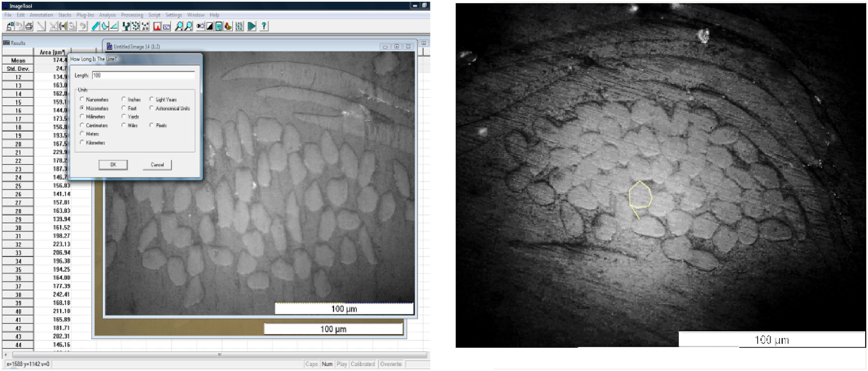Click the question mark help icon
This screenshot has width=868, height=371.
click(x=264, y=26)
